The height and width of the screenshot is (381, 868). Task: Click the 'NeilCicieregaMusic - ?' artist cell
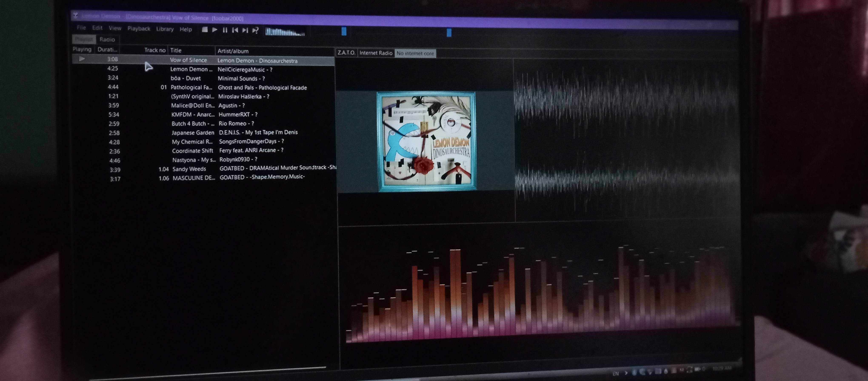(x=245, y=70)
